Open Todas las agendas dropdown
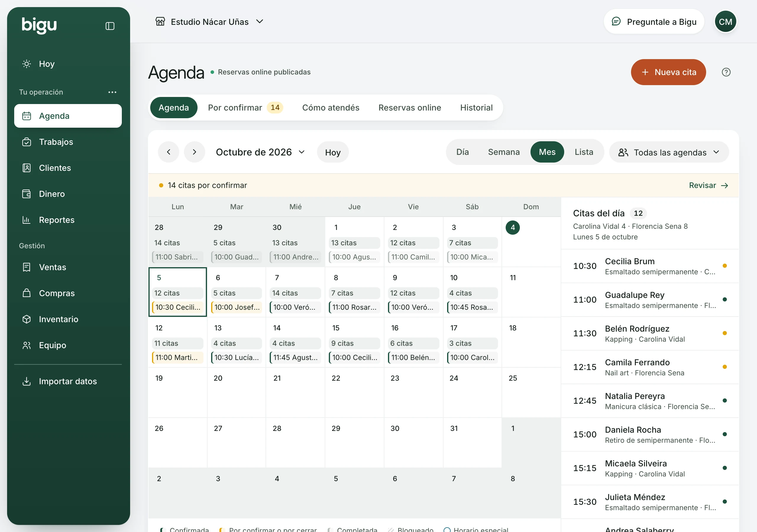The image size is (757, 532). click(x=669, y=152)
